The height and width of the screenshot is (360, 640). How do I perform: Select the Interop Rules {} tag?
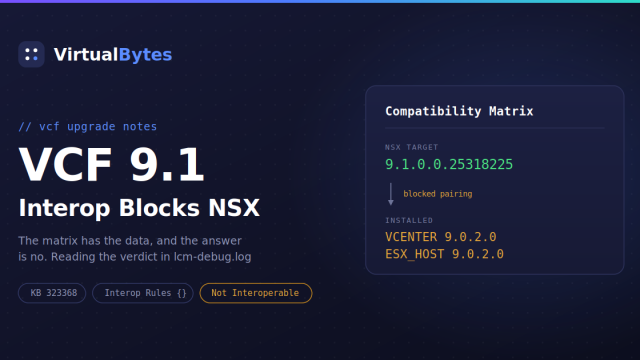pyautogui.click(x=143, y=293)
